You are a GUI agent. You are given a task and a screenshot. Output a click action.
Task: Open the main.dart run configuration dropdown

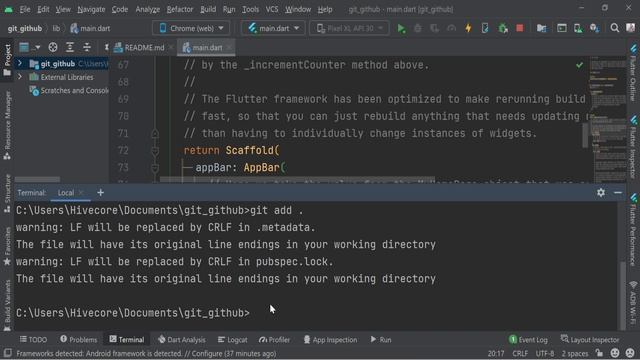tap(273, 28)
